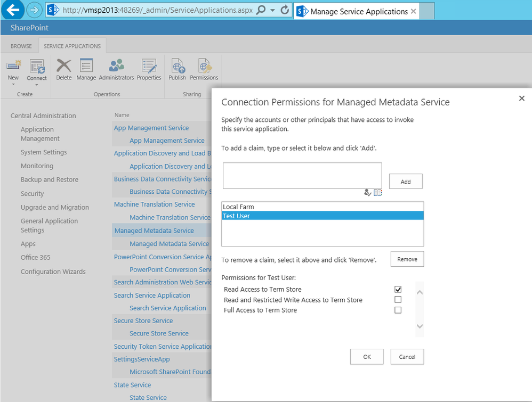Click the Add button
The width and height of the screenshot is (532, 402).
click(406, 182)
